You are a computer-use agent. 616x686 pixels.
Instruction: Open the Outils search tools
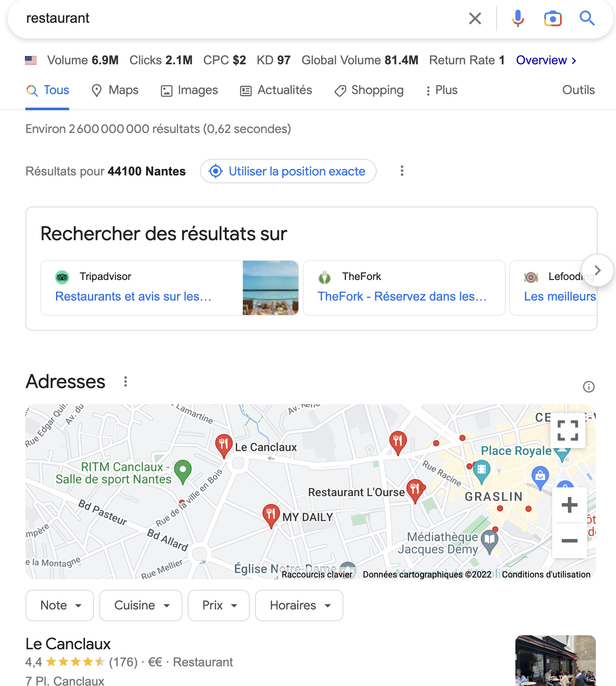(x=578, y=90)
